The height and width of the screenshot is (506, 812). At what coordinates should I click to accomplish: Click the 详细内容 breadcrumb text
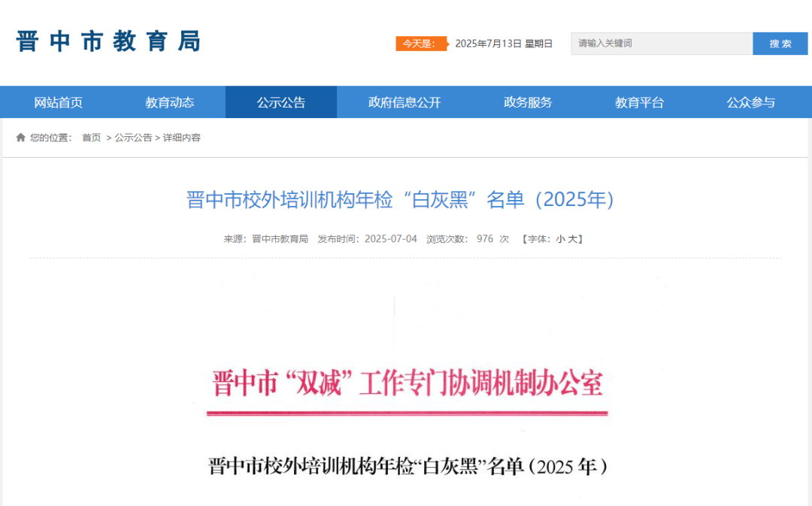point(182,138)
